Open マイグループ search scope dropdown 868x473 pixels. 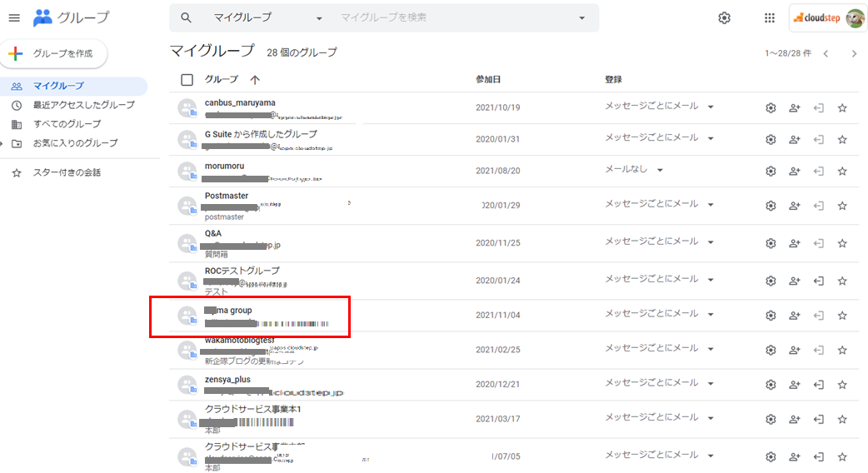point(268,17)
